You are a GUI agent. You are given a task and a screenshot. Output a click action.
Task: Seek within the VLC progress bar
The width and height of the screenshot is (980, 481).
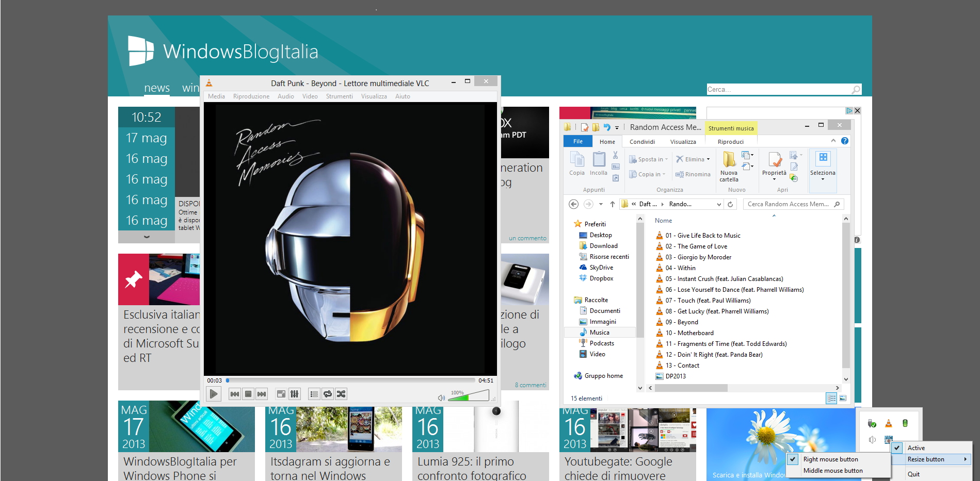[x=350, y=380]
